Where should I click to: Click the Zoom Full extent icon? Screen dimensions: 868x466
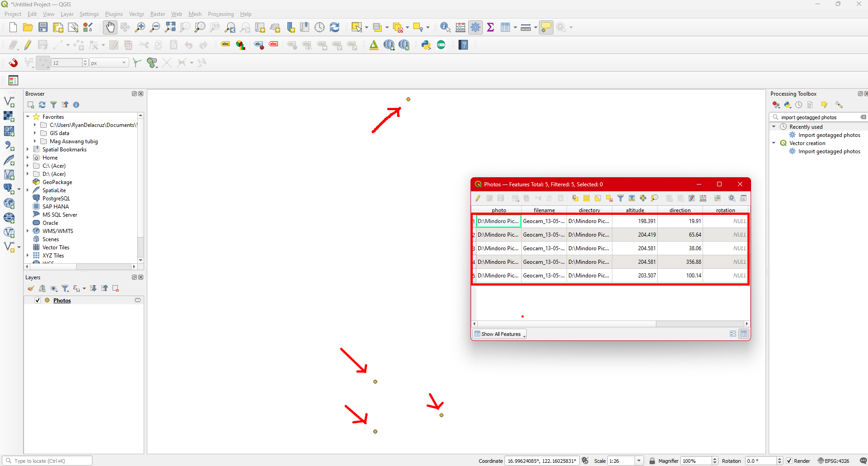point(170,28)
